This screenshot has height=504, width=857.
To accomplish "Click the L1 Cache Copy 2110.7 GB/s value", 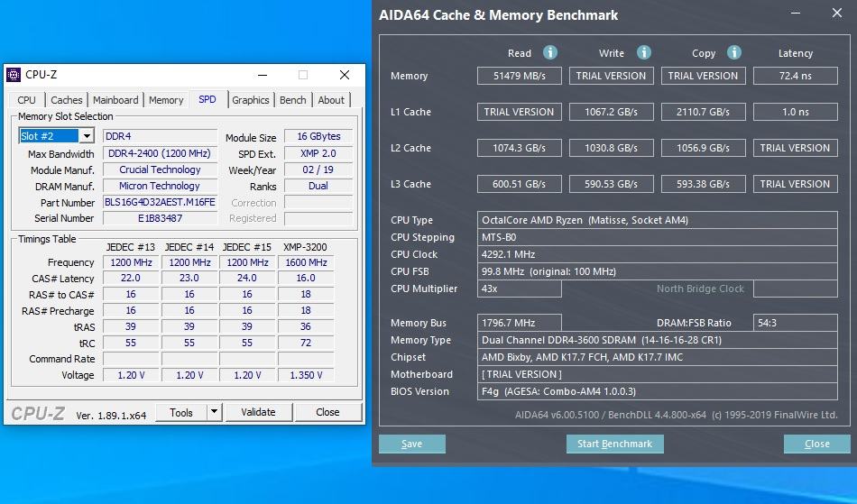I will (x=703, y=112).
